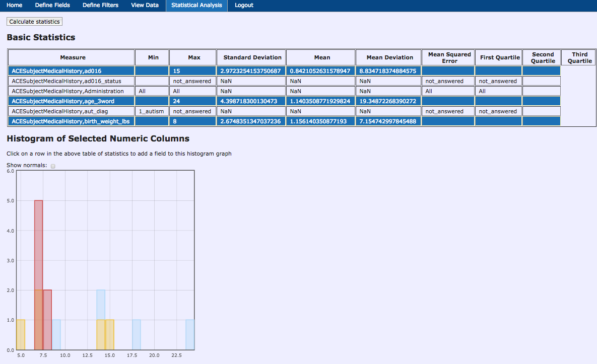Click the Mean Deviation column header

tap(389, 57)
